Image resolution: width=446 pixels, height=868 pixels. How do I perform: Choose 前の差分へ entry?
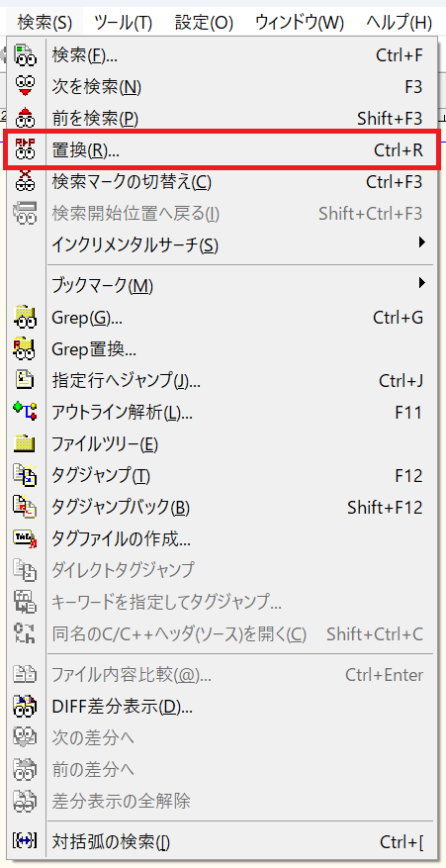point(223,769)
